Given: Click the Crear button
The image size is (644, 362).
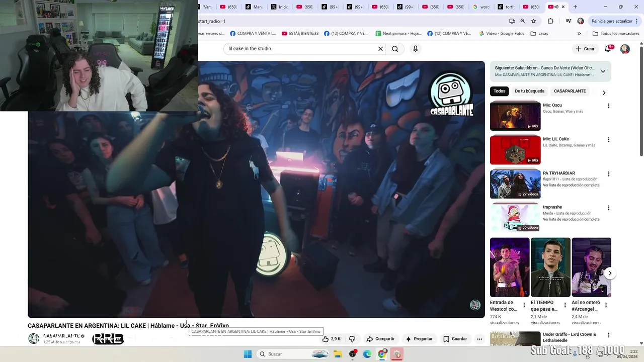Looking at the screenshot, I should [x=585, y=49].
